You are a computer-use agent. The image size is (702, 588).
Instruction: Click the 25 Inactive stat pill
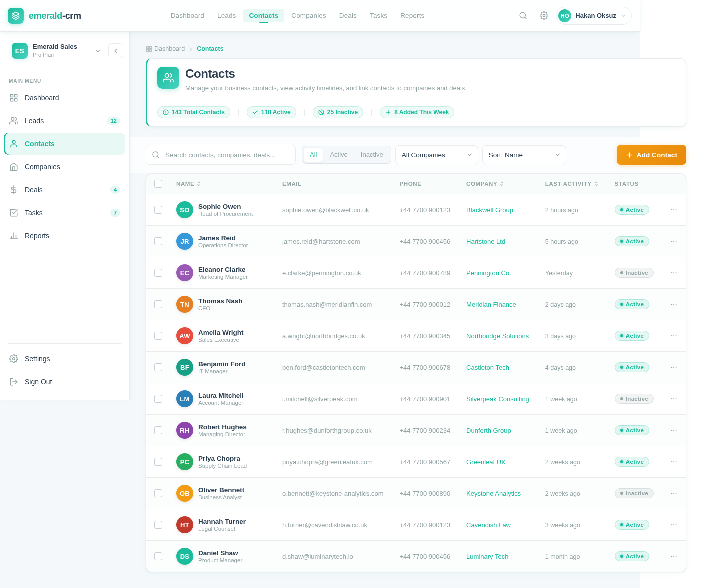pyautogui.click(x=338, y=112)
